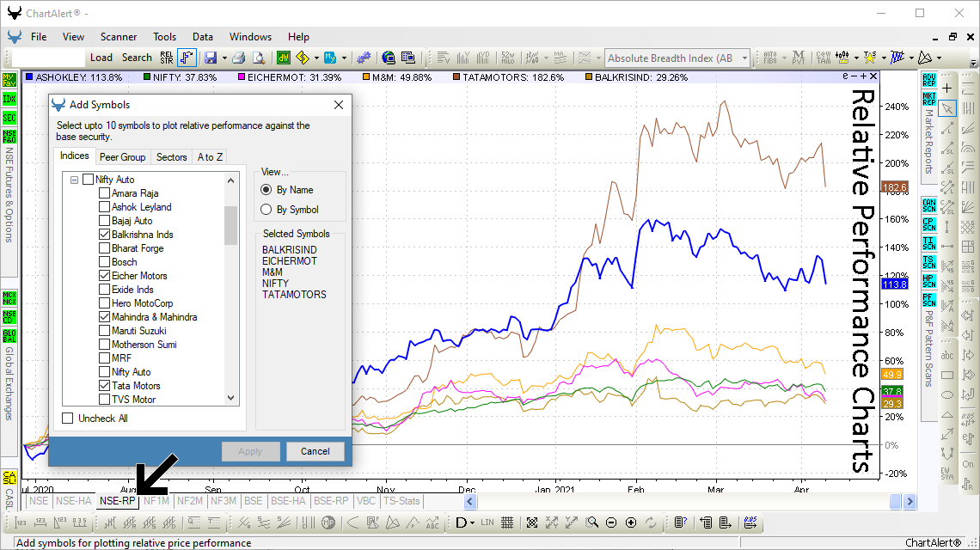Click the REL STR relative strength icon
Viewport: 980px width, 550px height.
pos(166,58)
